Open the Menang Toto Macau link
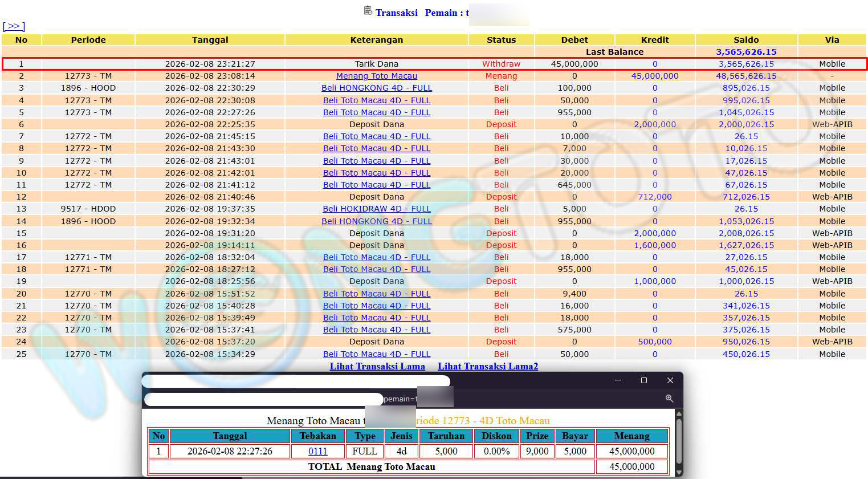This screenshot has width=868, height=479. 376,76
